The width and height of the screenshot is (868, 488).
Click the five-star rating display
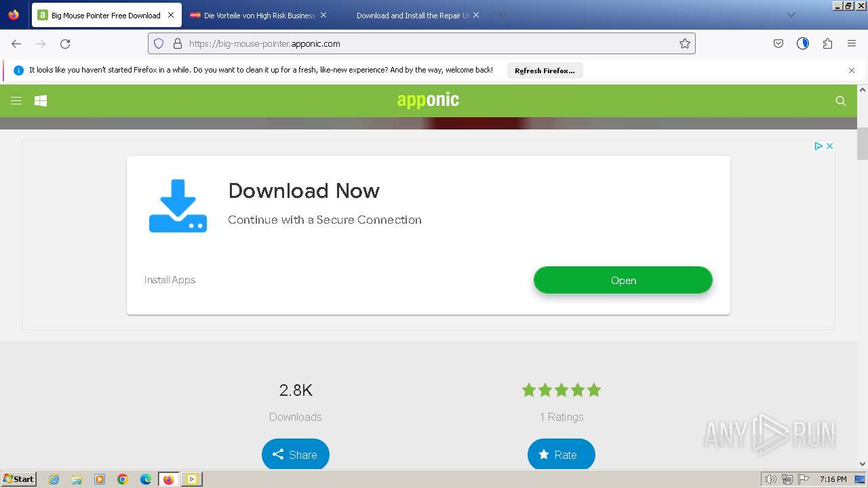tap(561, 390)
